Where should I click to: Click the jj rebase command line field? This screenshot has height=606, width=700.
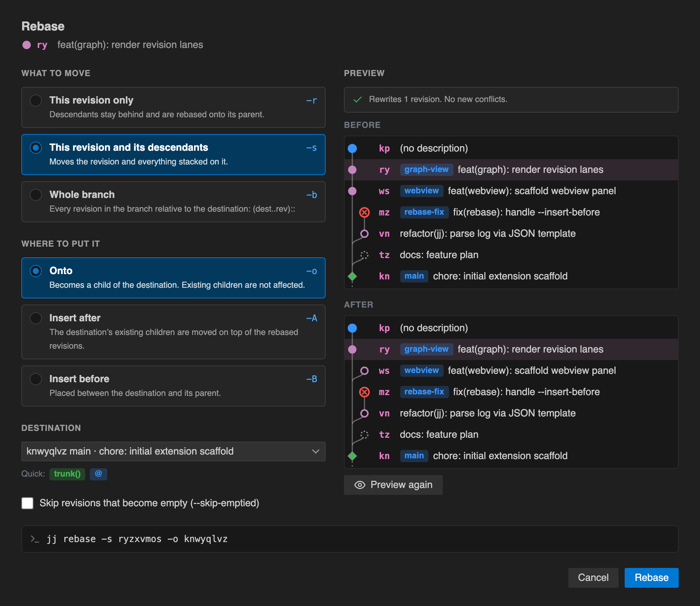pos(350,539)
